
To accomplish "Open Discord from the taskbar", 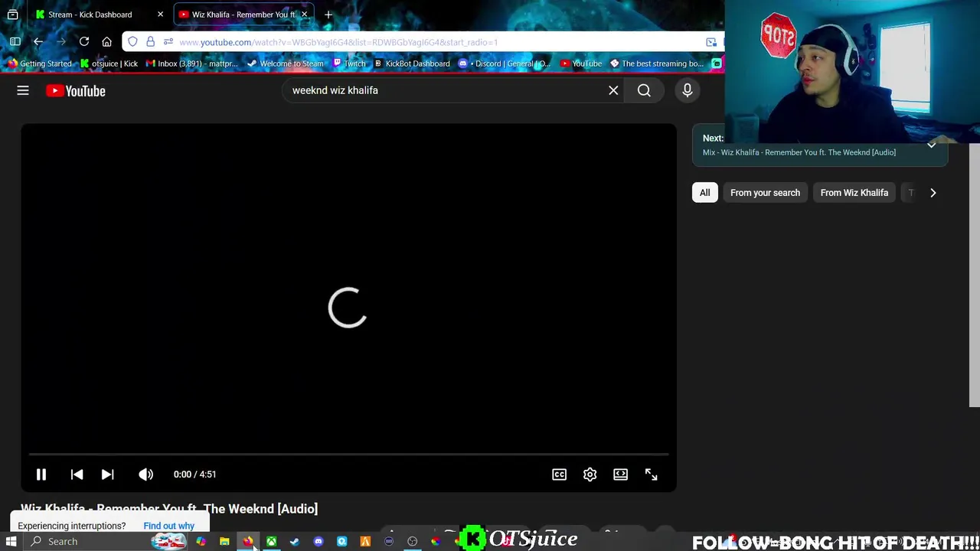I will coord(318,542).
